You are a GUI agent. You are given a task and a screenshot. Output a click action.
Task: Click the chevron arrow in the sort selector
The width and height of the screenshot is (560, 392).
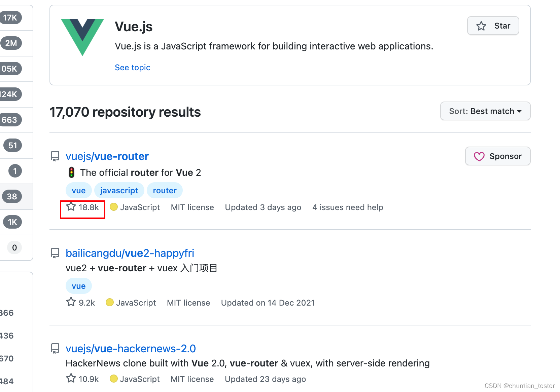[x=520, y=111]
